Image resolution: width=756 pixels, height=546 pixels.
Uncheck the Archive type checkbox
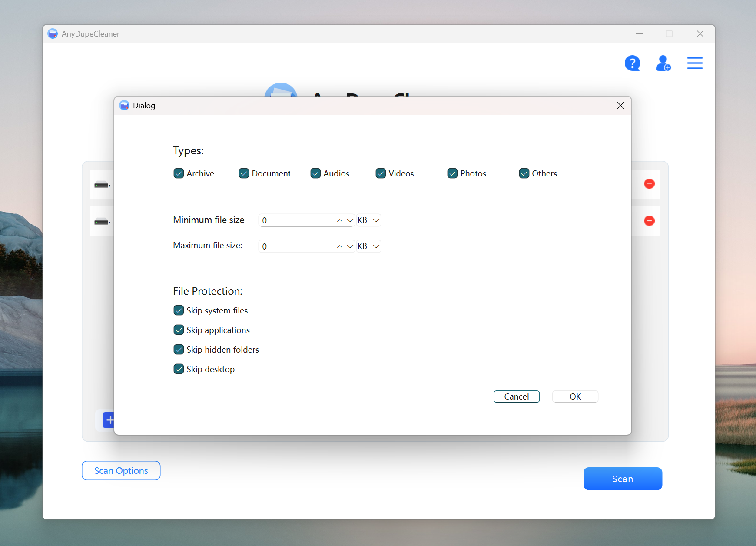(x=179, y=173)
